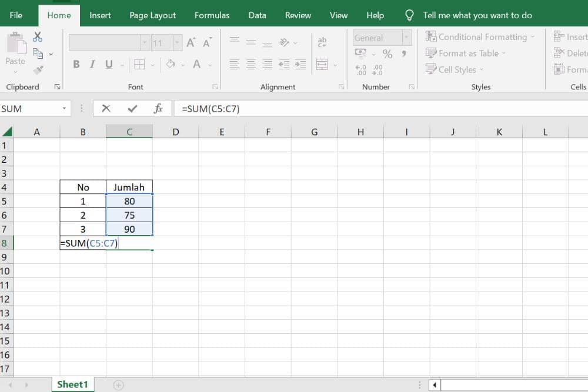Toggle Bold formatting
Viewport: 588px width, 392px height.
(x=76, y=65)
